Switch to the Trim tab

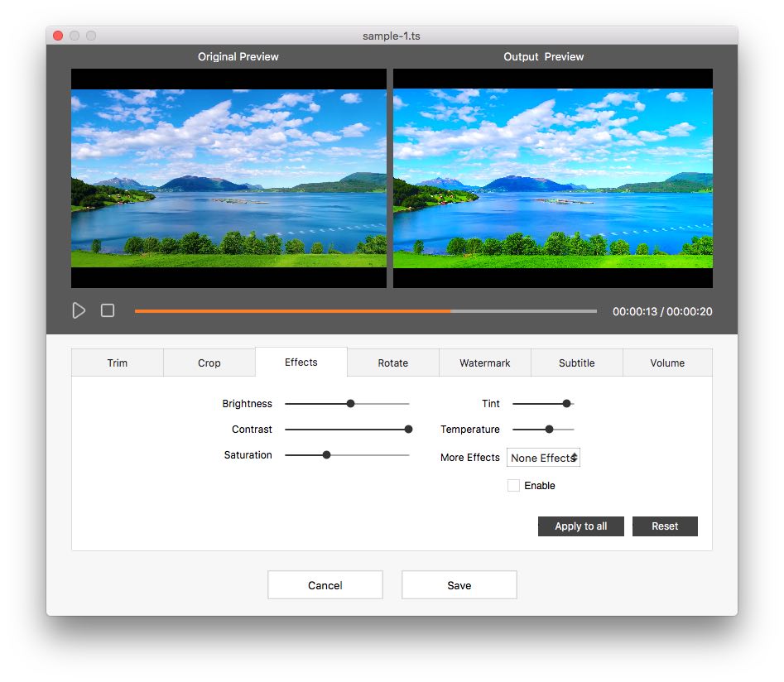117,363
